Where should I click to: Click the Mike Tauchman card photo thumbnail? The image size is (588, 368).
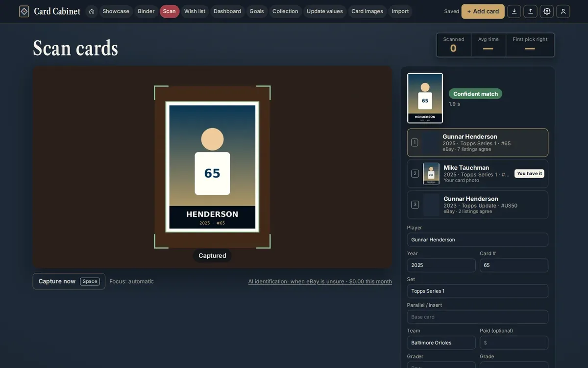coord(431,174)
